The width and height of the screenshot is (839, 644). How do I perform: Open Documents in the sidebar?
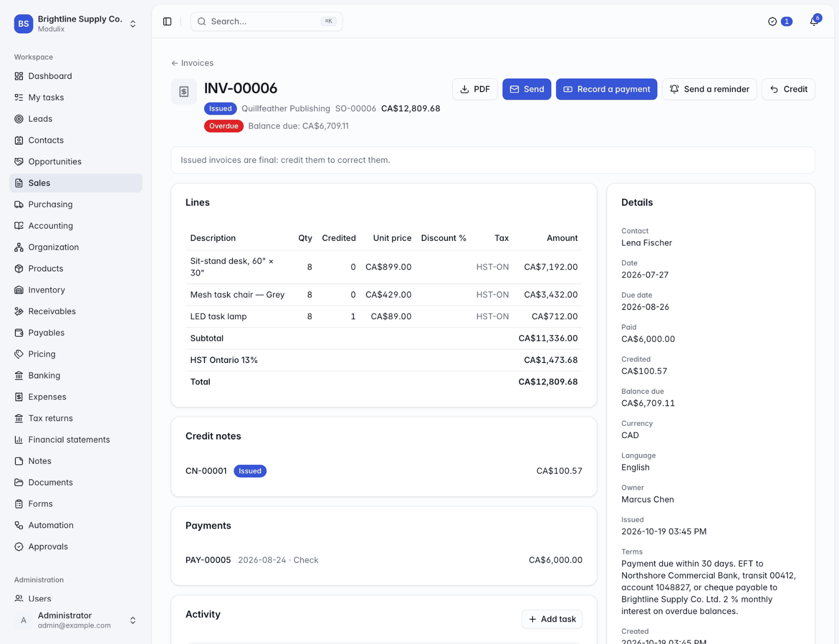[76, 482]
